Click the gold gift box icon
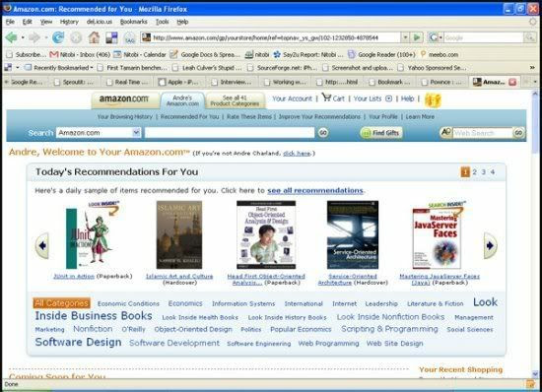 [433, 100]
